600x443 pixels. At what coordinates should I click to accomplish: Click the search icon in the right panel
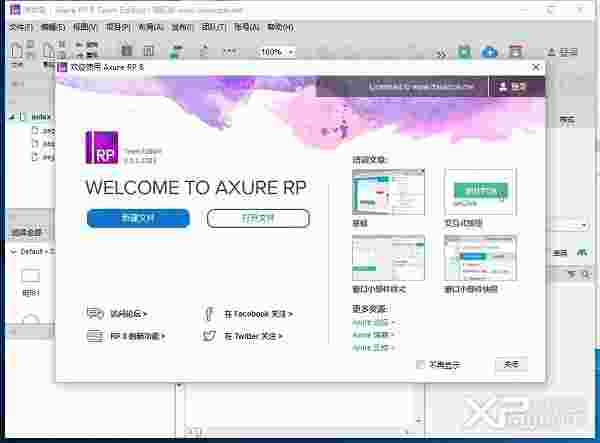(586, 274)
